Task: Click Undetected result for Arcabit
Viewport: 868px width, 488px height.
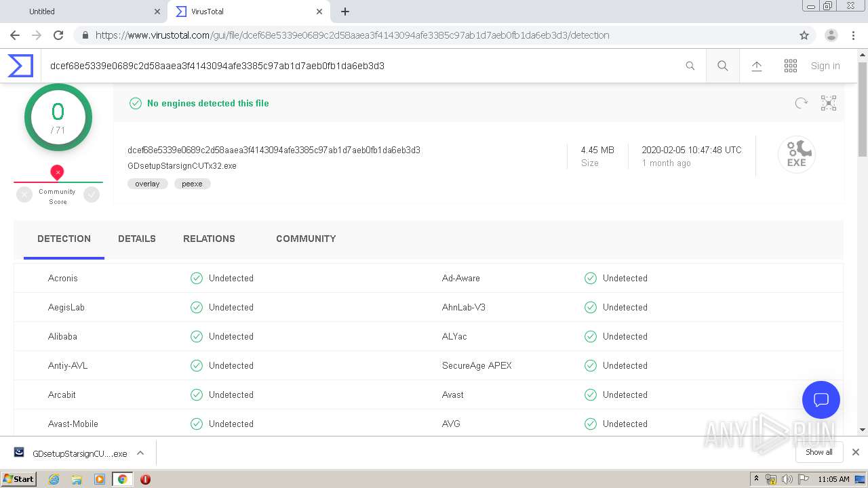Action: [x=231, y=394]
